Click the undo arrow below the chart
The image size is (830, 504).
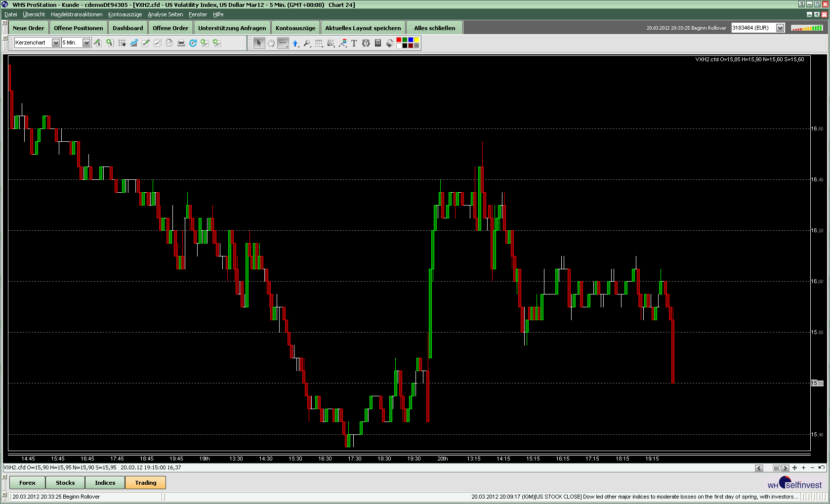click(822, 467)
